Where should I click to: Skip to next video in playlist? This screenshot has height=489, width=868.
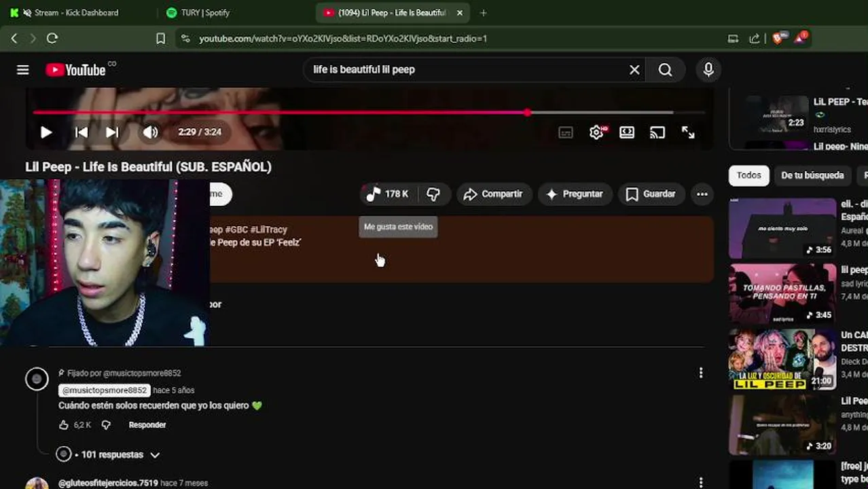coord(113,132)
